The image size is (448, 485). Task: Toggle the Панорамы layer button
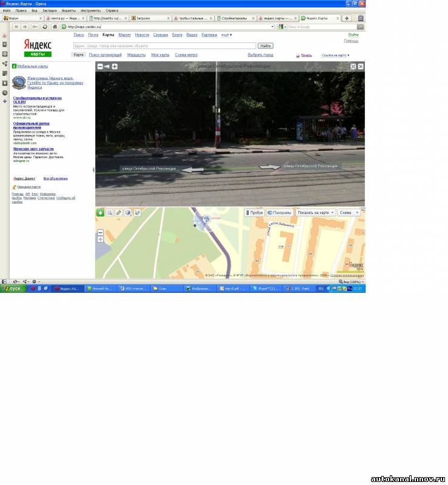pyautogui.click(x=279, y=213)
